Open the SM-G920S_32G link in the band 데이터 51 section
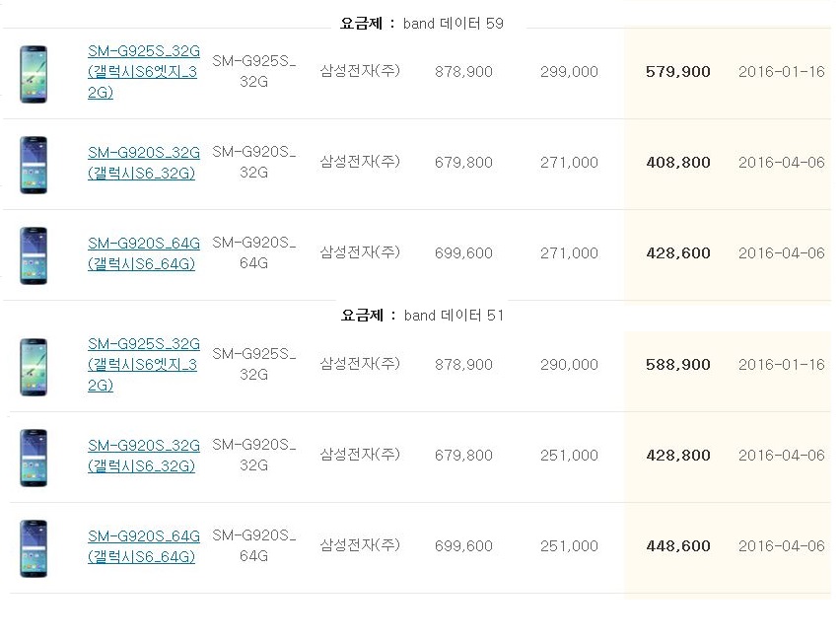The image size is (840, 641). (143, 456)
